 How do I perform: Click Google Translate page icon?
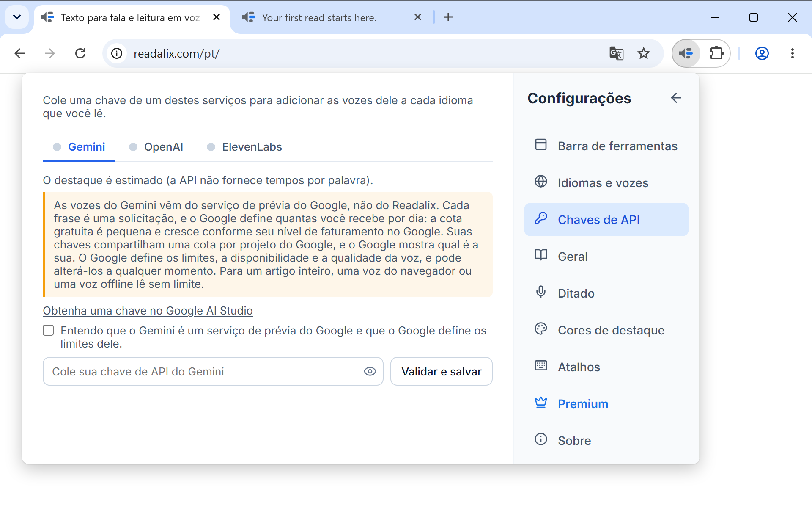tap(616, 53)
